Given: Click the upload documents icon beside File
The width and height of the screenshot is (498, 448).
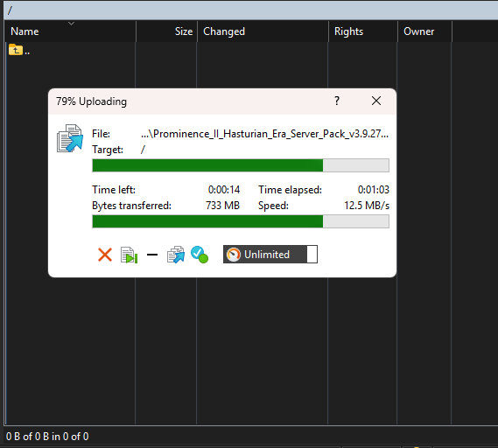Looking at the screenshot, I should tap(70, 138).
